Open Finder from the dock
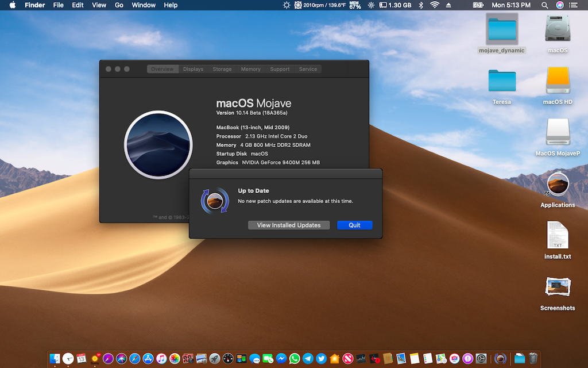This screenshot has width=588, height=368. click(55, 359)
